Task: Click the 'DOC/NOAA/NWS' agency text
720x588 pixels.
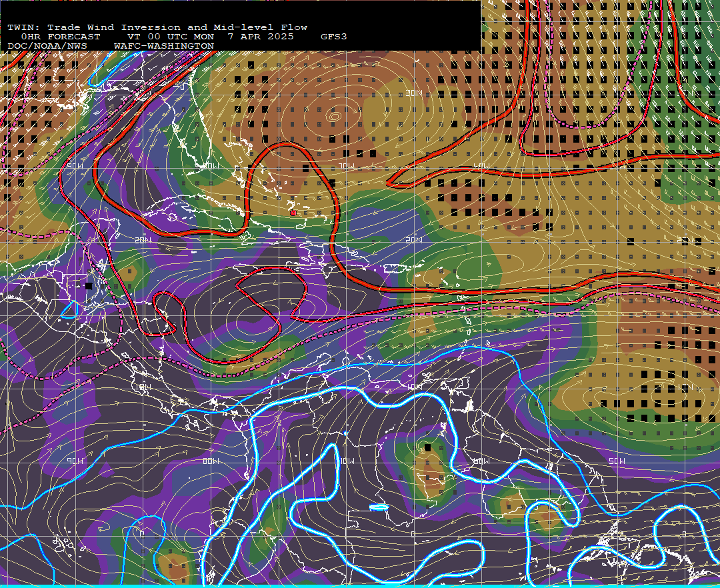Action: 47,47
